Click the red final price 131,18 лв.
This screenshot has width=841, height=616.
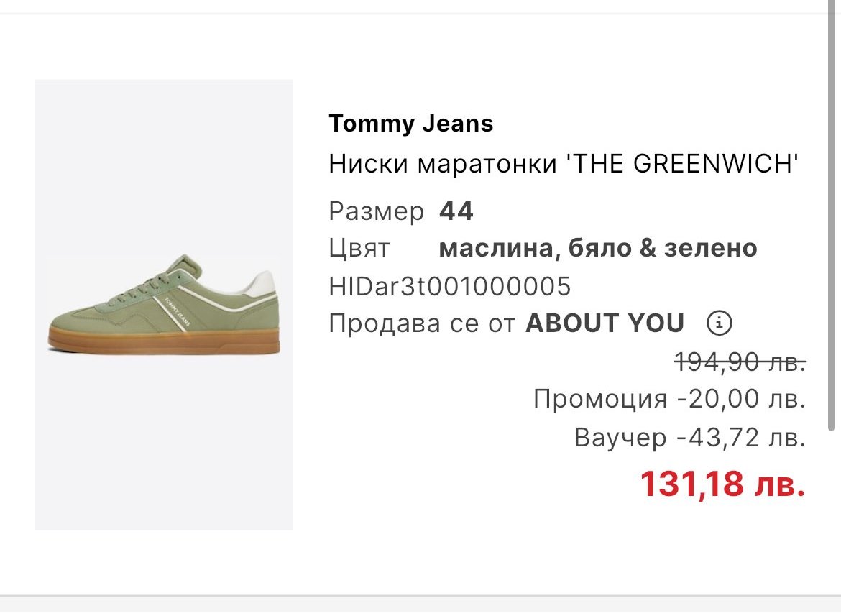tap(722, 484)
